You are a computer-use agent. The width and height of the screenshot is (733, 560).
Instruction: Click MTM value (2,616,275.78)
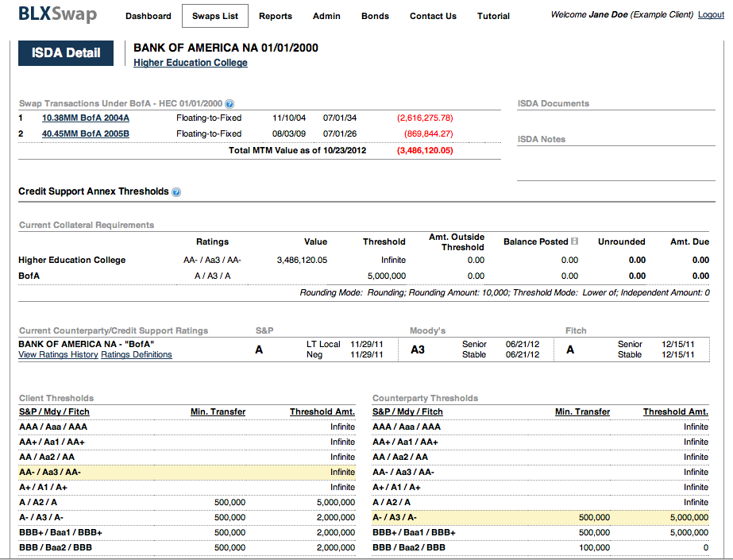[425, 118]
